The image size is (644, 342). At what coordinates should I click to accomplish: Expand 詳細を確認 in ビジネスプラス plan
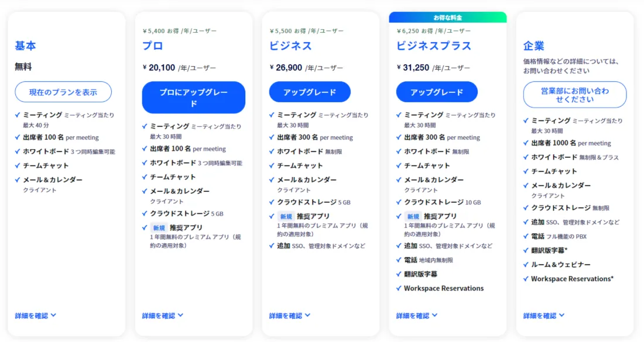tap(416, 315)
